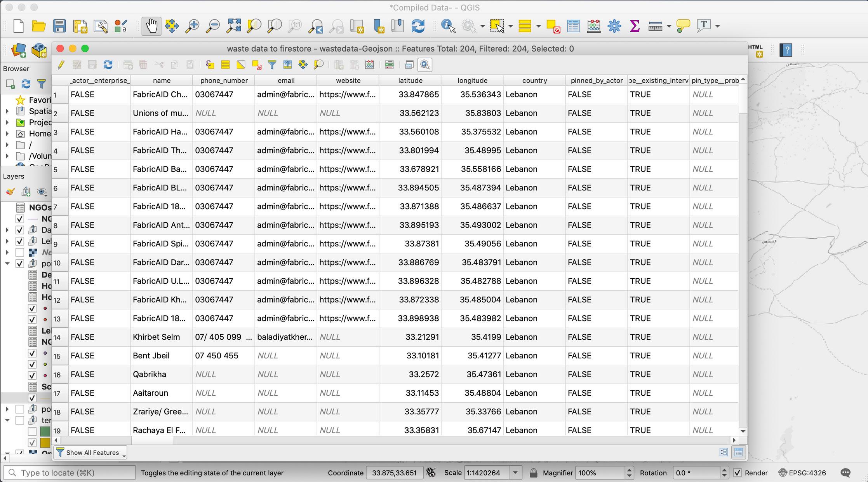Image resolution: width=868 pixels, height=482 pixels.
Task: Click the Statistical Summary sigma icon
Action: tap(635, 26)
